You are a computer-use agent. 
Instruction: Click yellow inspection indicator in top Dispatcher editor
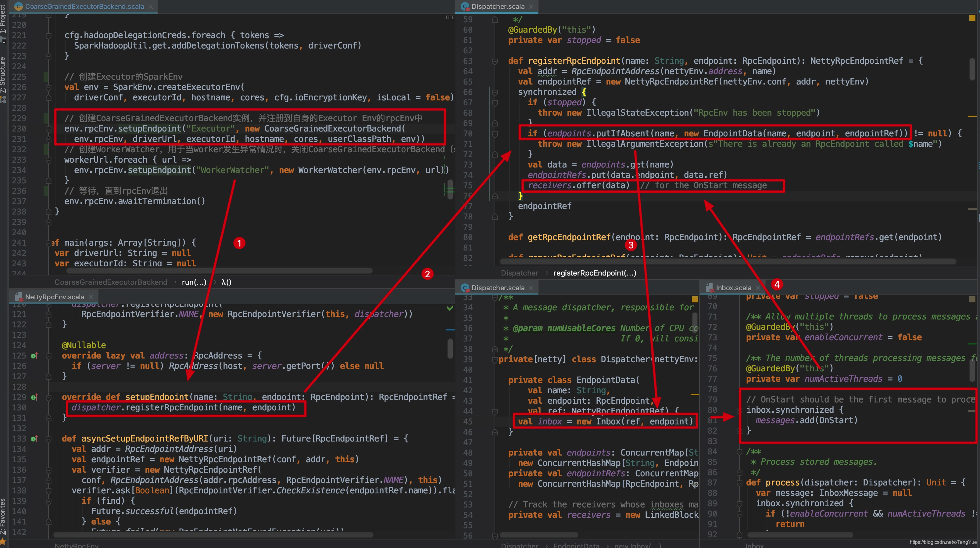(x=972, y=18)
